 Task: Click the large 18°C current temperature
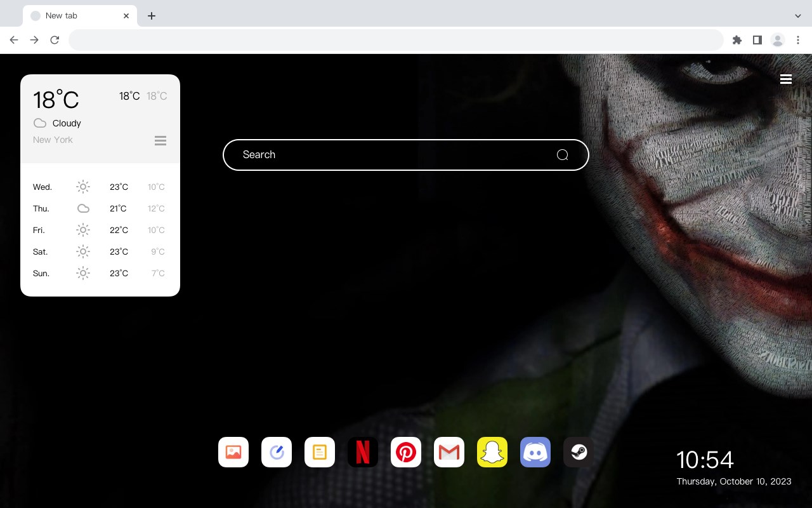pyautogui.click(x=56, y=100)
